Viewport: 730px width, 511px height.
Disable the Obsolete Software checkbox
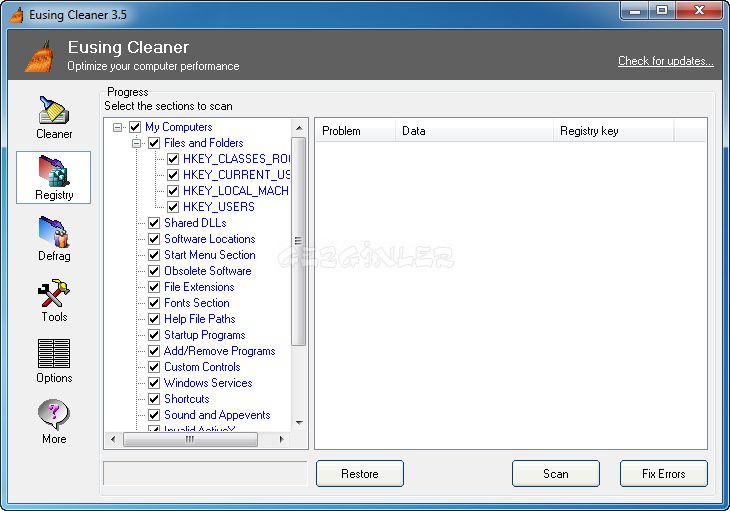point(154,271)
